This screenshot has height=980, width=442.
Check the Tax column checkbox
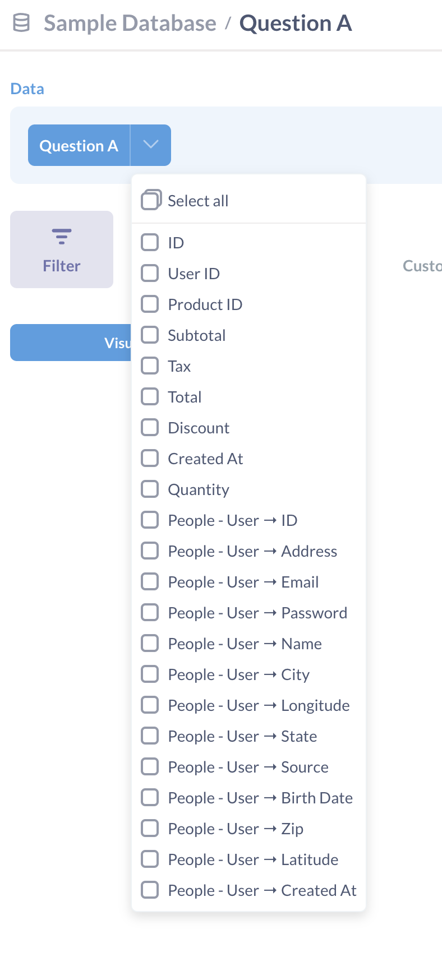coord(150,366)
